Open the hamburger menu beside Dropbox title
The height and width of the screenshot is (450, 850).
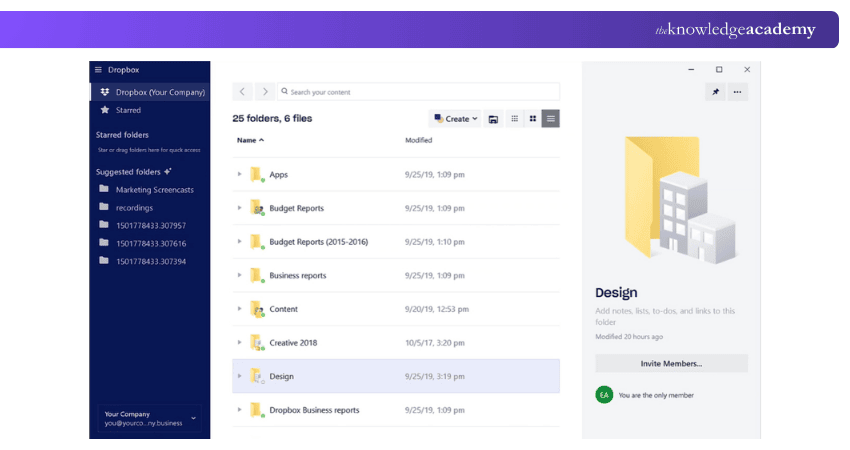click(98, 70)
